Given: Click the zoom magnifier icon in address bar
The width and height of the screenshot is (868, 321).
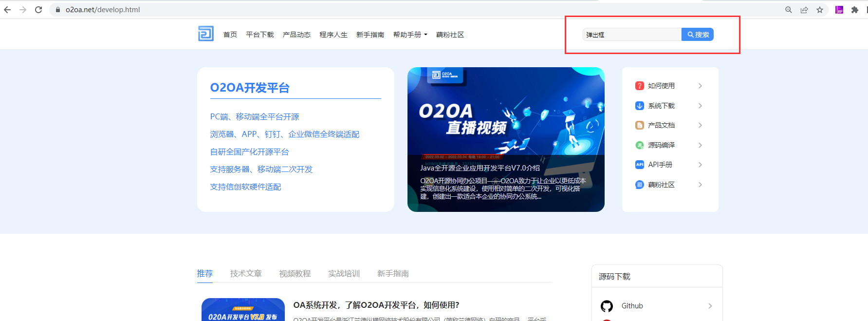Looking at the screenshot, I should click(789, 10).
